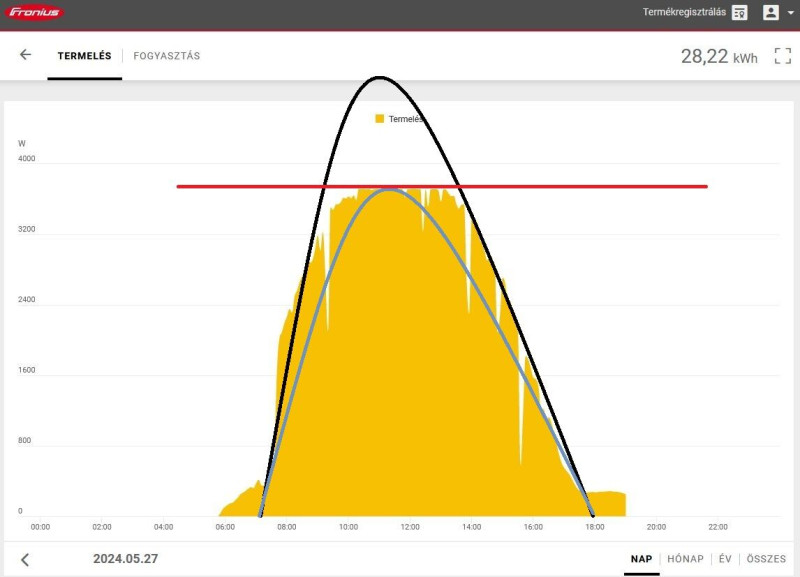Enter fullscreen with the expand icon
This screenshot has width=800, height=577.
(783, 56)
